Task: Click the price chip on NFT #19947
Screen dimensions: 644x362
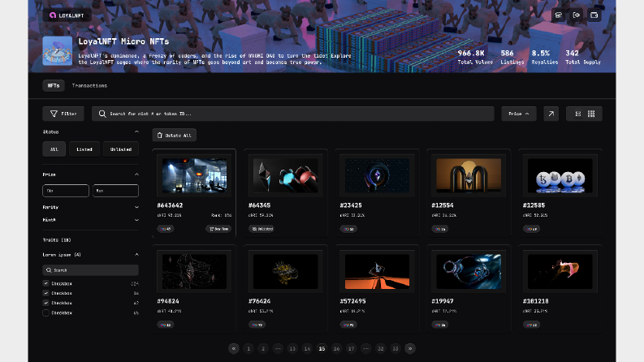Action: [439, 325]
